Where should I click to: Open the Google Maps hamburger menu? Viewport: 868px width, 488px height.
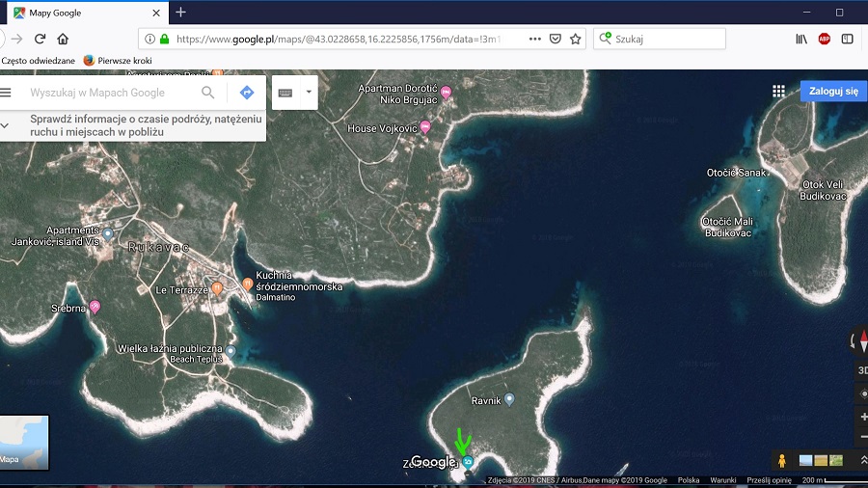[6, 93]
